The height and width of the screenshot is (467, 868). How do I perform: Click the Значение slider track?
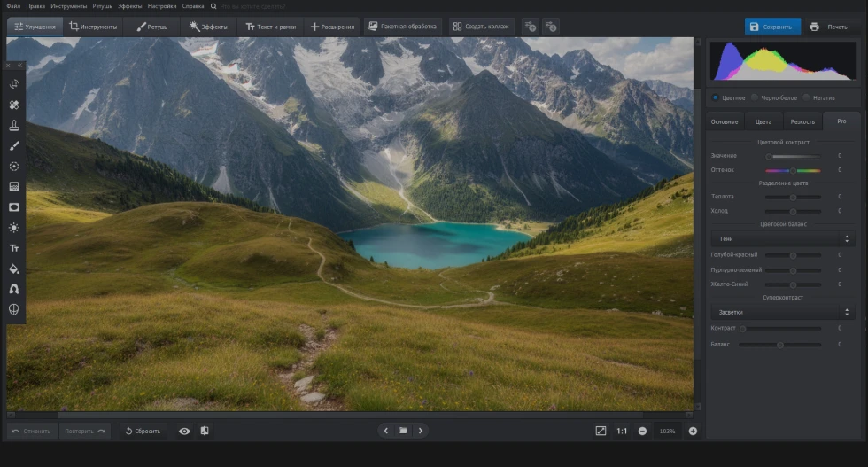pos(794,156)
